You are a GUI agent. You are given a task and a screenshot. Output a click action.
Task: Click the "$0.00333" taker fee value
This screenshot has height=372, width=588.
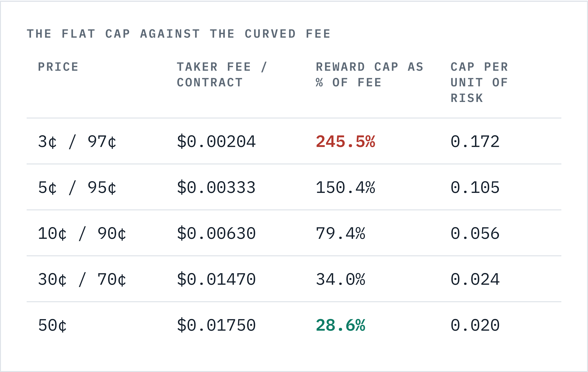coord(216,187)
